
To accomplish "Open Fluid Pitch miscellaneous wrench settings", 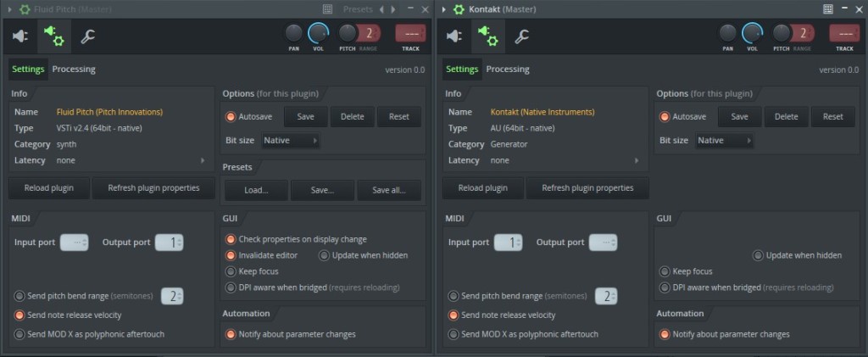I will [87, 36].
